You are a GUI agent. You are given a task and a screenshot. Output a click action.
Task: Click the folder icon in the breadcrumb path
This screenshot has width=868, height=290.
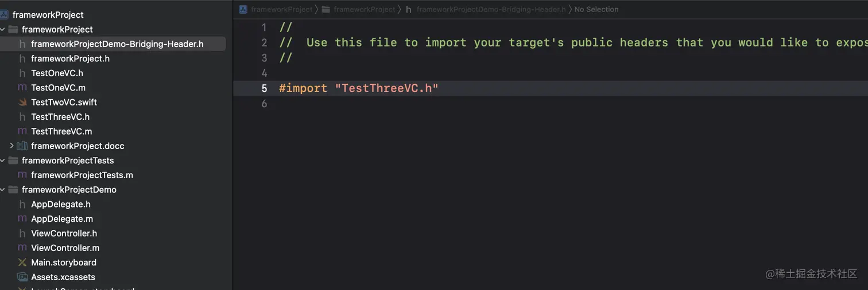pyautogui.click(x=326, y=9)
